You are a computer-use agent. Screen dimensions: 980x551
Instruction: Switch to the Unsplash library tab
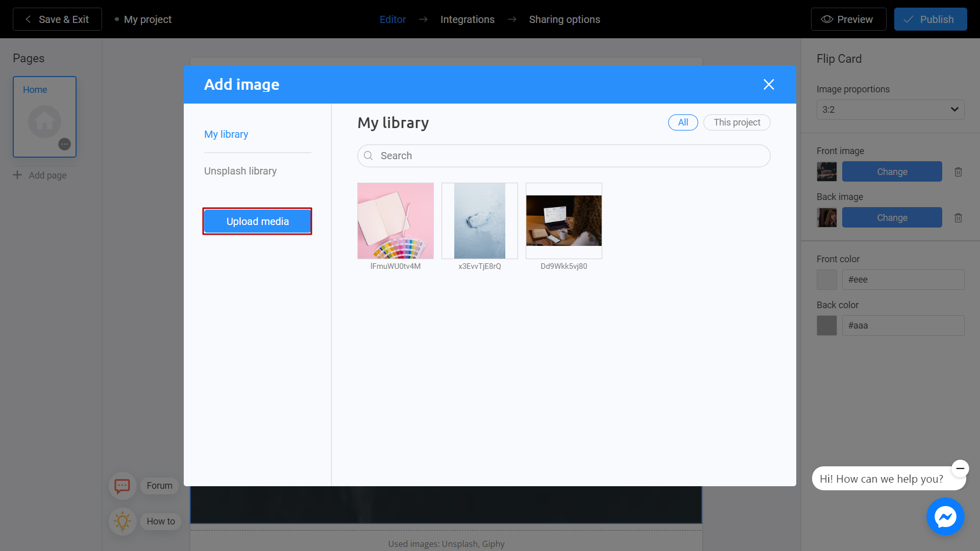click(x=240, y=171)
